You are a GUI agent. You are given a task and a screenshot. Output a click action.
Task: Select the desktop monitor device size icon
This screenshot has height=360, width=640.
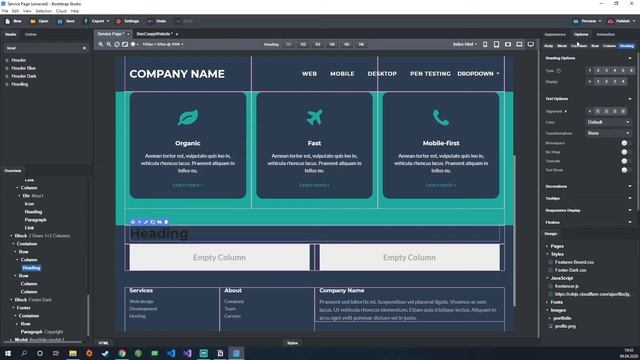tap(531, 44)
